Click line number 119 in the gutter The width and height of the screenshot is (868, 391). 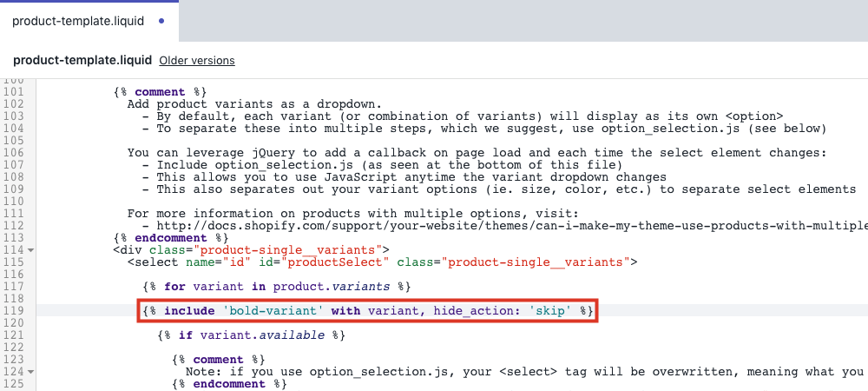pos(13,311)
